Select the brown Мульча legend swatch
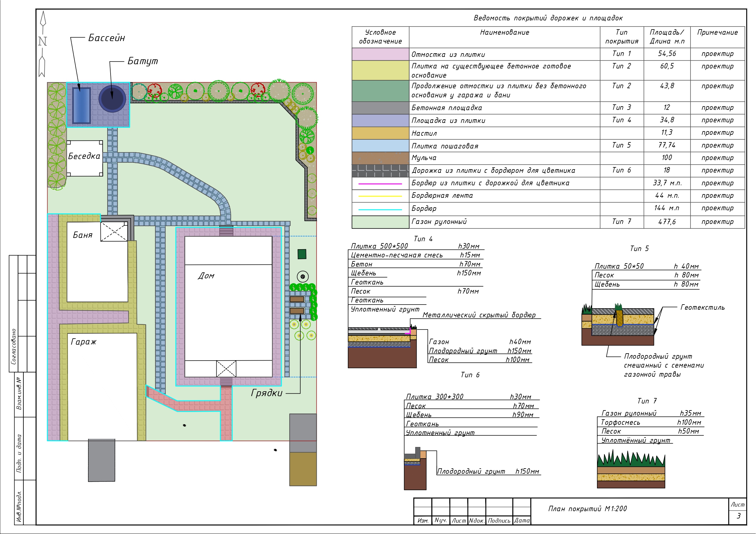756x534 pixels. point(380,158)
